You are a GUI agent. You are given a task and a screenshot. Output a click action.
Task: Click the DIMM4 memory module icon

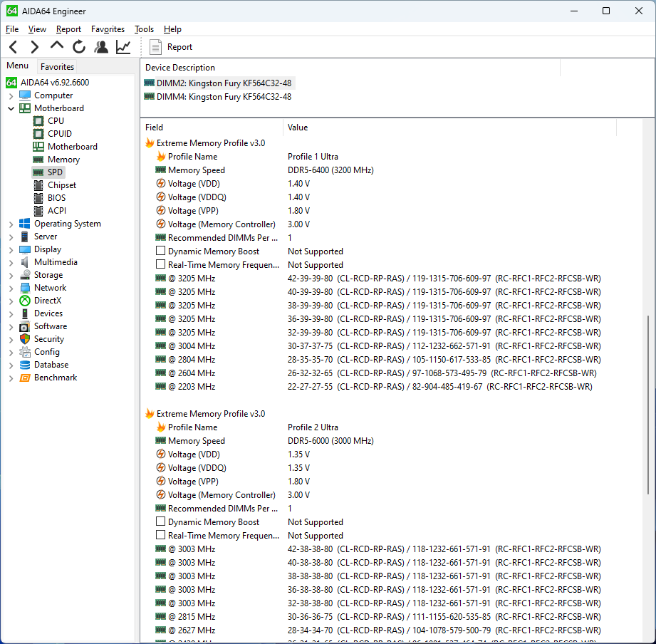point(149,96)
